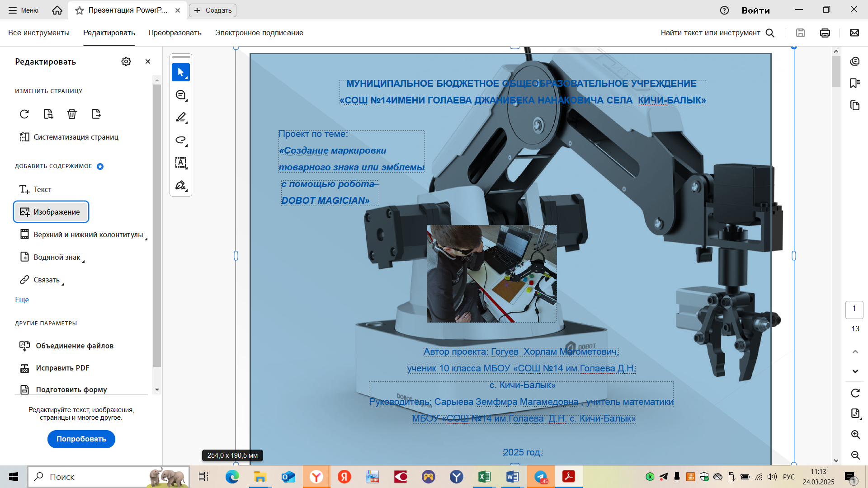Image resolution: width=868 pixels, height=488 pixels.
Task: Click the Изображение add image option
Action: (x=51, y=212)
